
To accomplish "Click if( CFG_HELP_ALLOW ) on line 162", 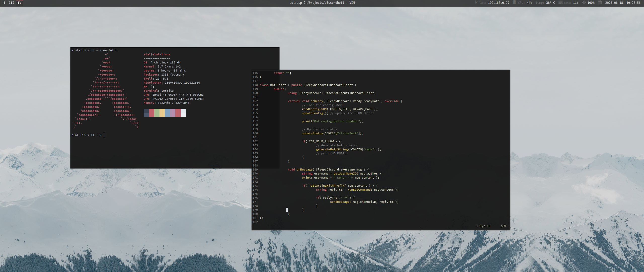I will [321, 141].
